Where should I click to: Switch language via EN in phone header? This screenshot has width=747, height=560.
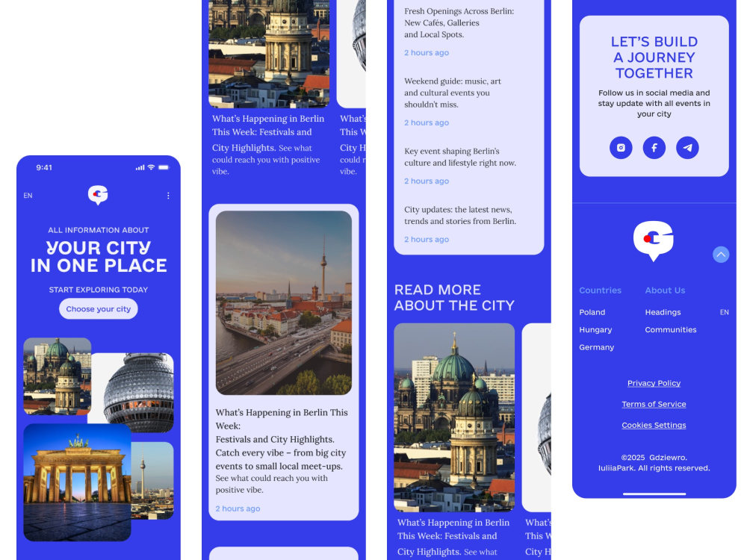point(28,196)
